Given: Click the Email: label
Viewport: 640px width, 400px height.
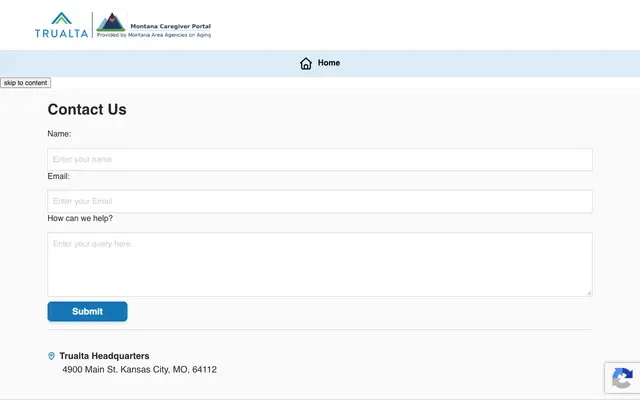Looking at the screenshot, I should [58, 176].
